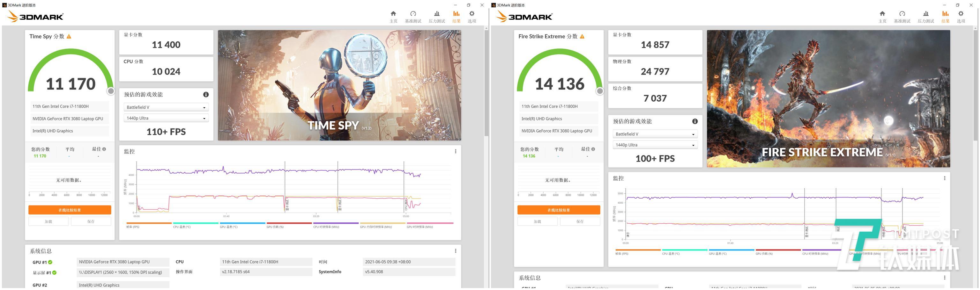This screenshot has height=290, width=980.
Task: Open Options gear in Fire Strike Extreme window
Action: pos(961,14)
